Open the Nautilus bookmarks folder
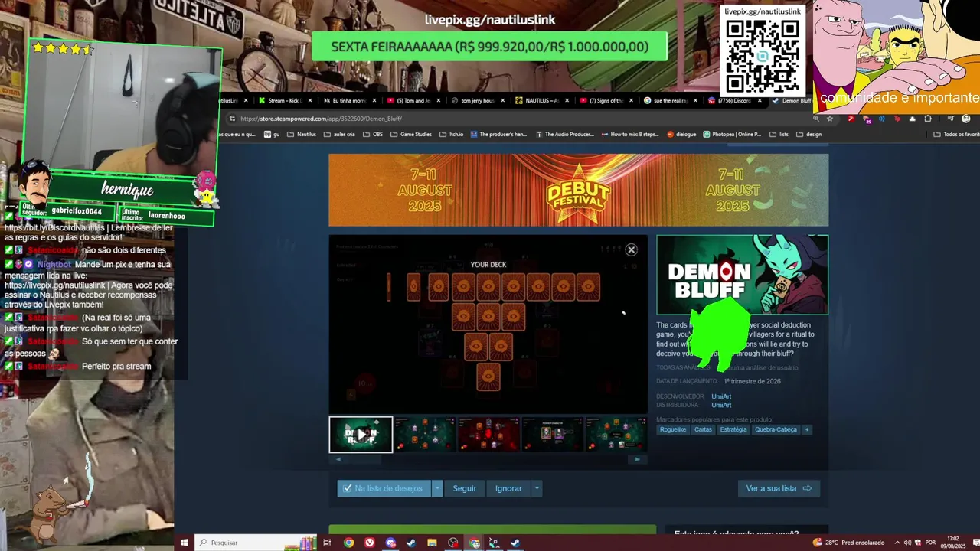Image resolution: width=980 pixels, height=551 pixels. click(302, 134)
